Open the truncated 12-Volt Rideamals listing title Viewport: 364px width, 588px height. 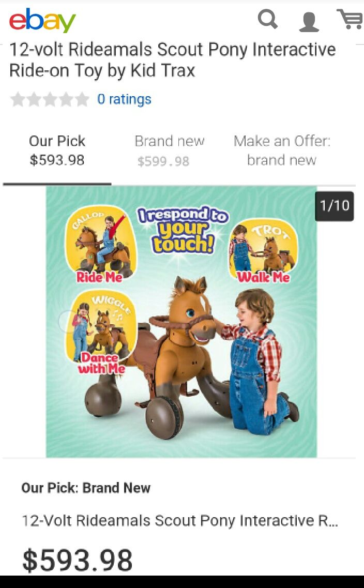point(180,520)
